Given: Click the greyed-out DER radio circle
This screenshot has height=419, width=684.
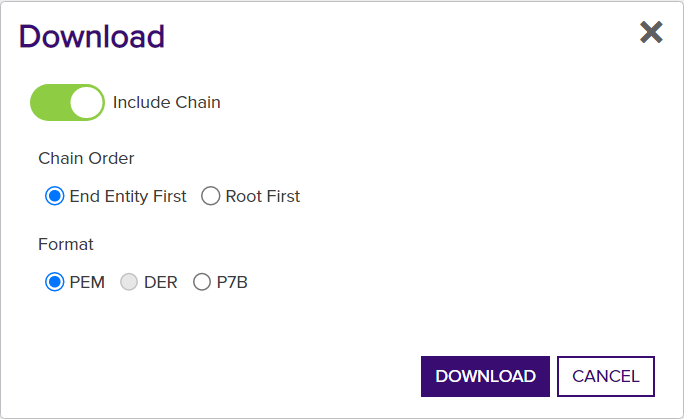Looking at the screenshot, I should [x=129, y=282].
